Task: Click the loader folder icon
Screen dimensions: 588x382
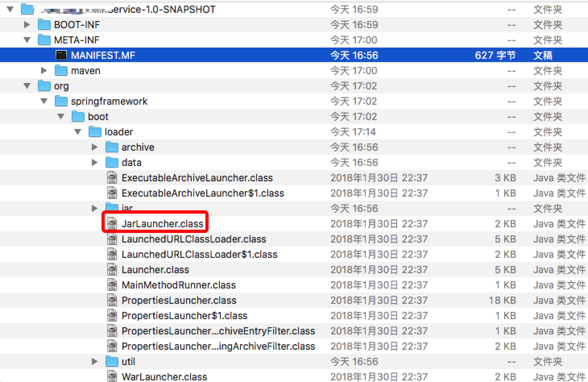Action: [x=95, y=132]
